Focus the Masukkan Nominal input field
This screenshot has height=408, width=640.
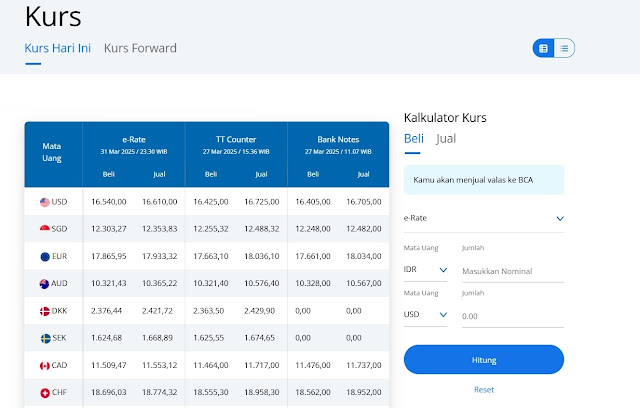(x=513, y=271)
